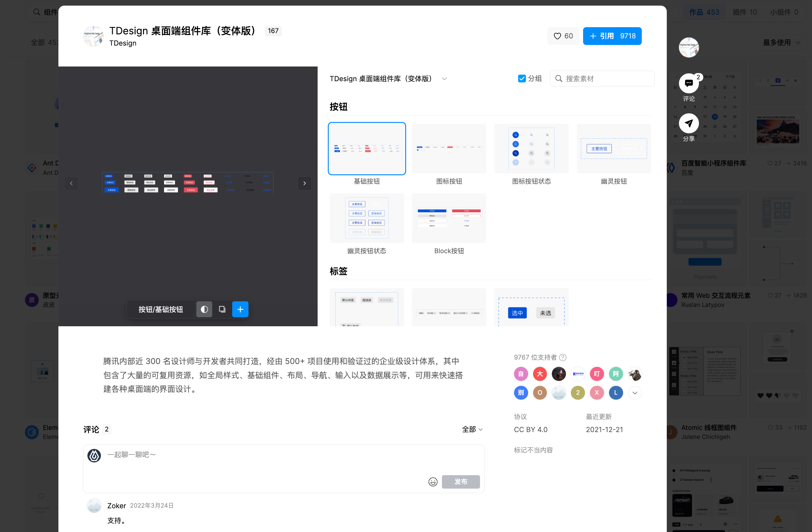Go to previous preview with left arrow
The height and width of the screenshot is (532, 812).
[71, 184]
